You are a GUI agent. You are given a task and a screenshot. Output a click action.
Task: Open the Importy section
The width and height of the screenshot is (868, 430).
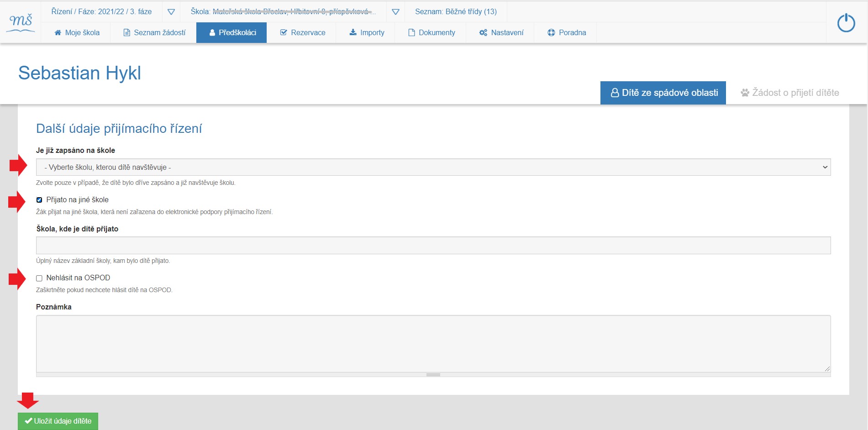[x=366, y=32]
